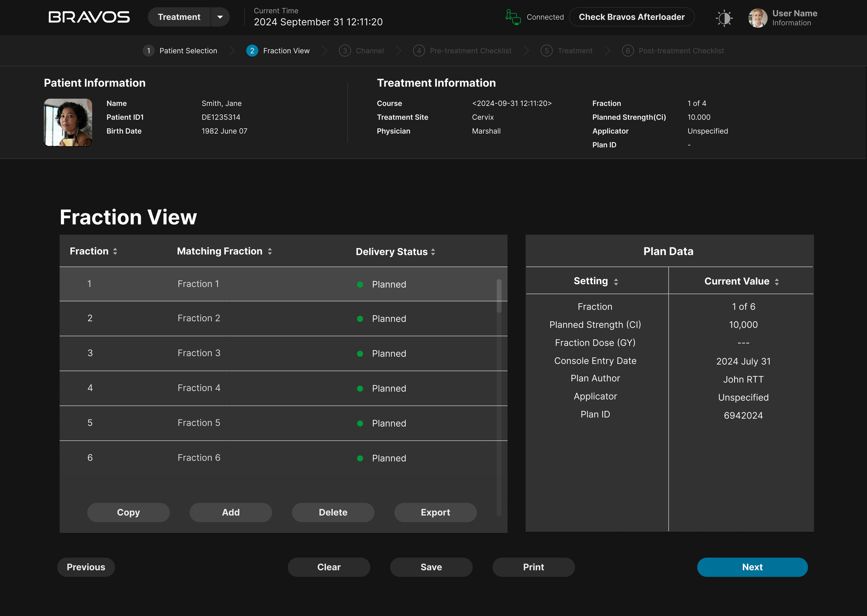Click the user avatar in header
The image size is (867, 616).
(757, 18)
